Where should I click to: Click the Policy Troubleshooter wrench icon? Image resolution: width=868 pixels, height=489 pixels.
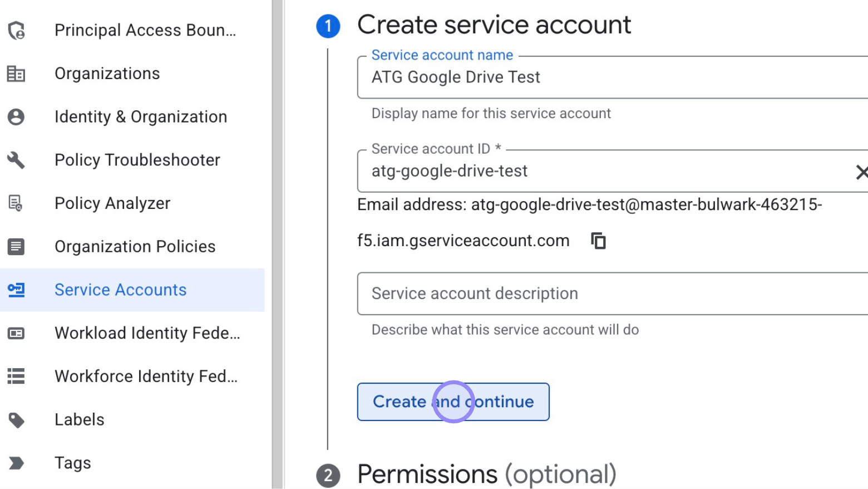pos(16,160)
